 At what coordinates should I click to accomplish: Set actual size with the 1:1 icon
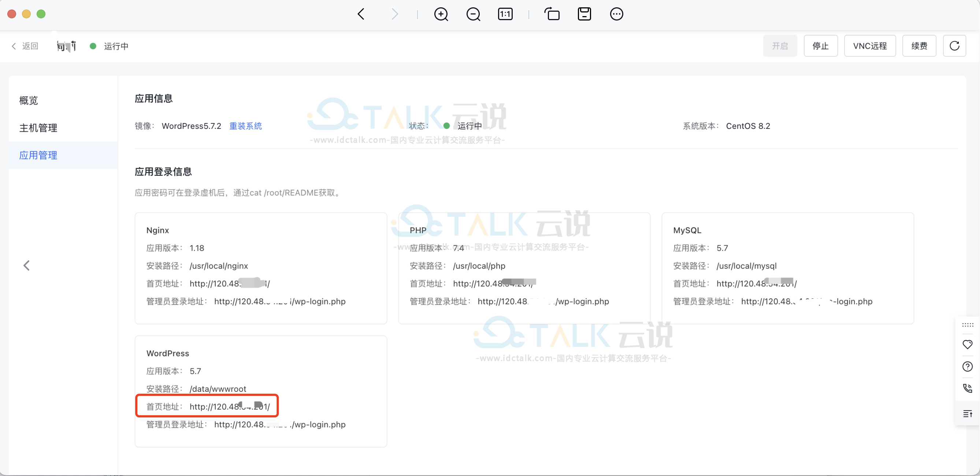coord(505,14)
